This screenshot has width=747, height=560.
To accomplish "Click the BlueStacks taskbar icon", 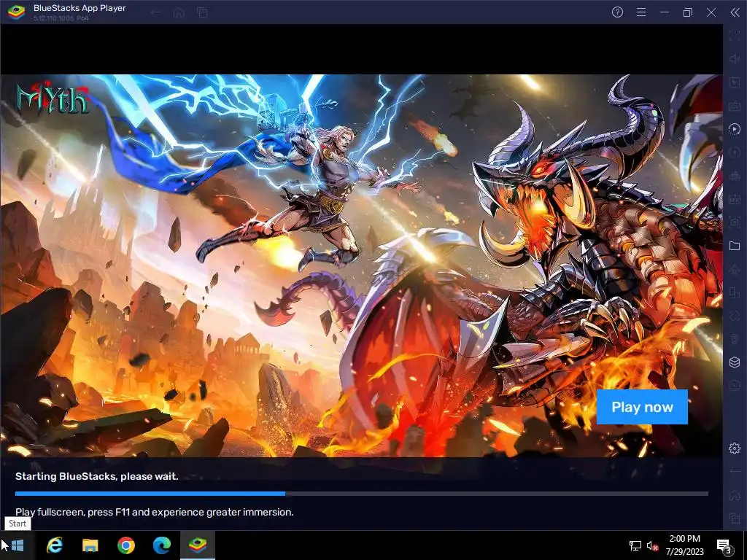I will [x=198, y=545].
